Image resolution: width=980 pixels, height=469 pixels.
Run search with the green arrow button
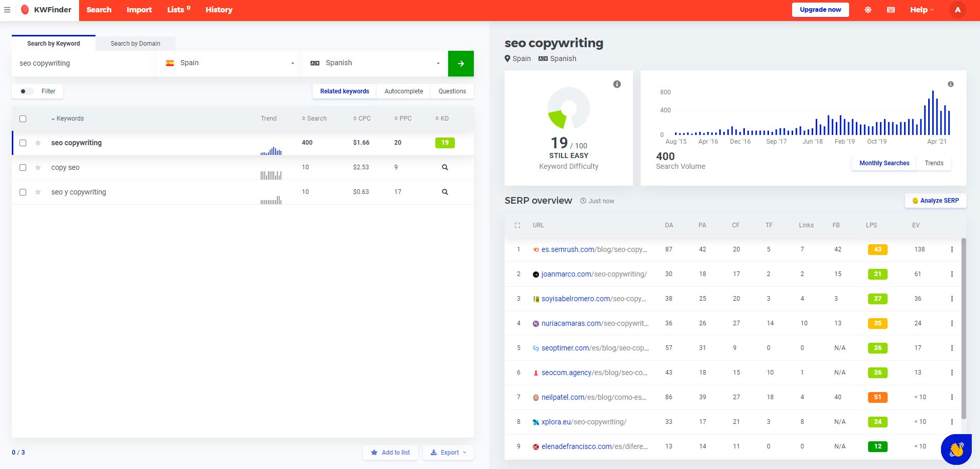tap(460, 63)
